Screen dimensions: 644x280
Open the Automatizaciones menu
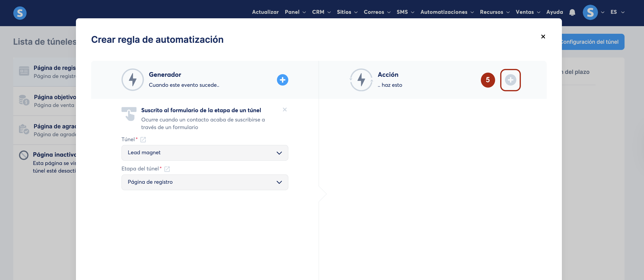(x=447, y=12)
